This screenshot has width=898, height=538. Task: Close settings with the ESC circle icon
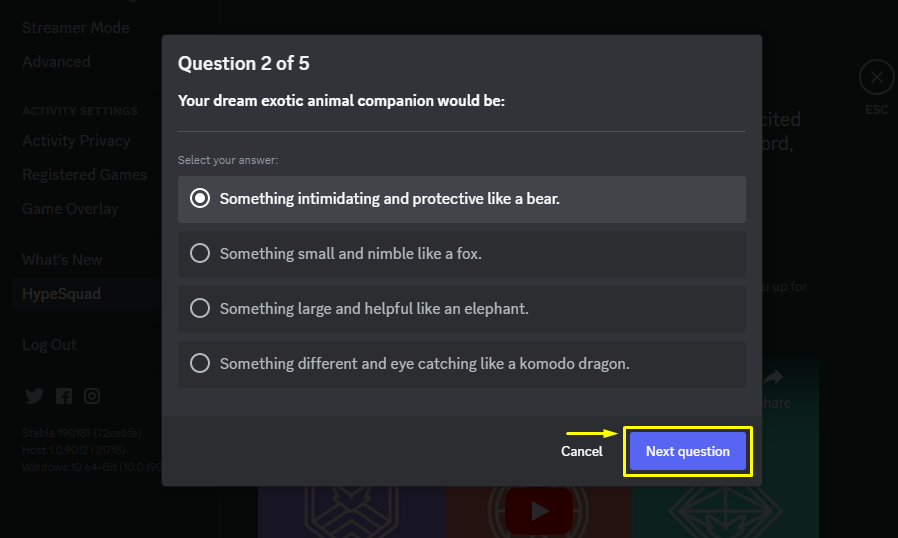tap(876, 77)
